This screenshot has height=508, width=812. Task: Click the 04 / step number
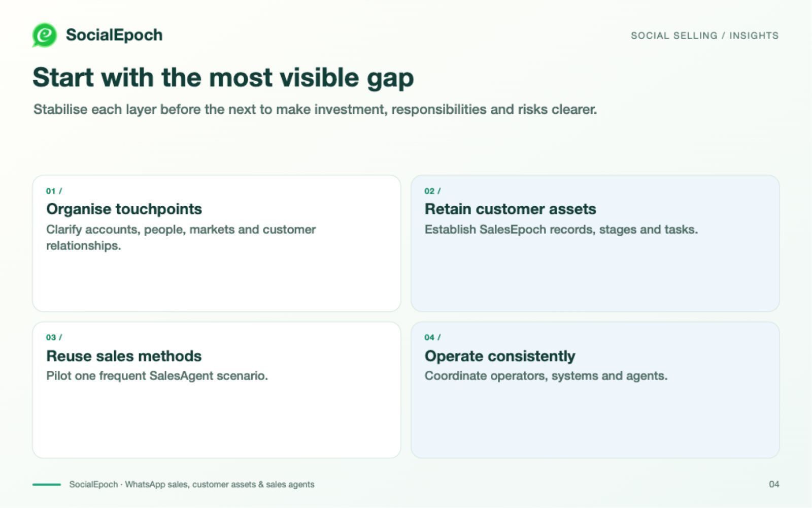pos(432,337)
